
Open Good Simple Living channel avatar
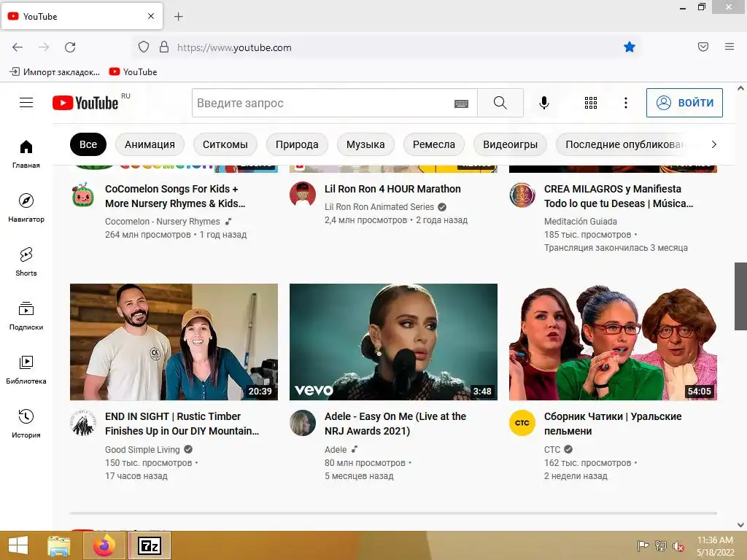83,423
